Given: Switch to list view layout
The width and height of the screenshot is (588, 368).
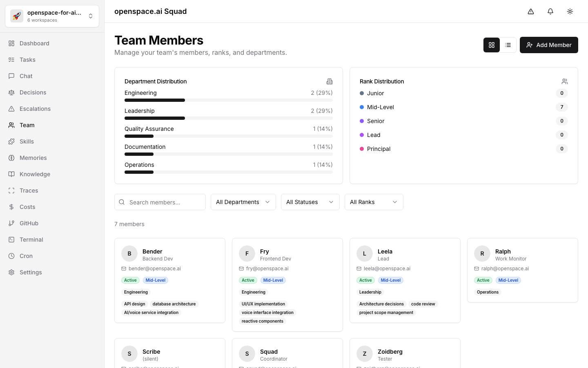Looking at the screenshot, I should (508, 45).
